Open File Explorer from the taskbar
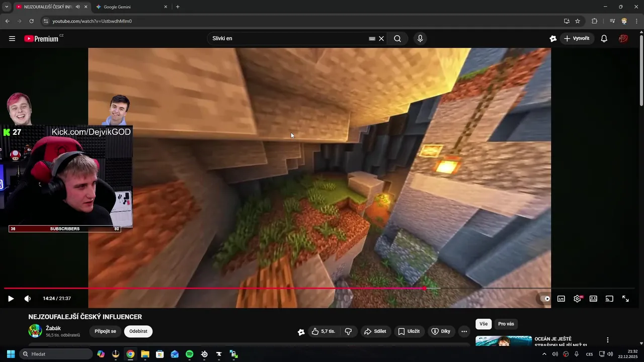The height and width of the screenshot is (362, 644). tap(145, 354)
